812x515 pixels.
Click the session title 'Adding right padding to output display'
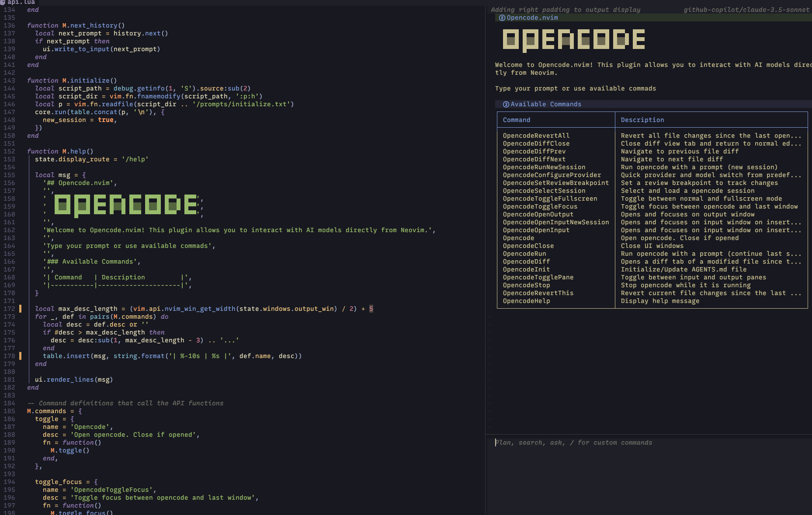[566, 10]
